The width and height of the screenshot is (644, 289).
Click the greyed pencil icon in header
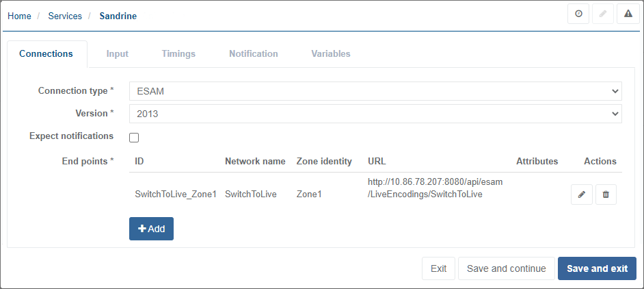click(603, 14)
